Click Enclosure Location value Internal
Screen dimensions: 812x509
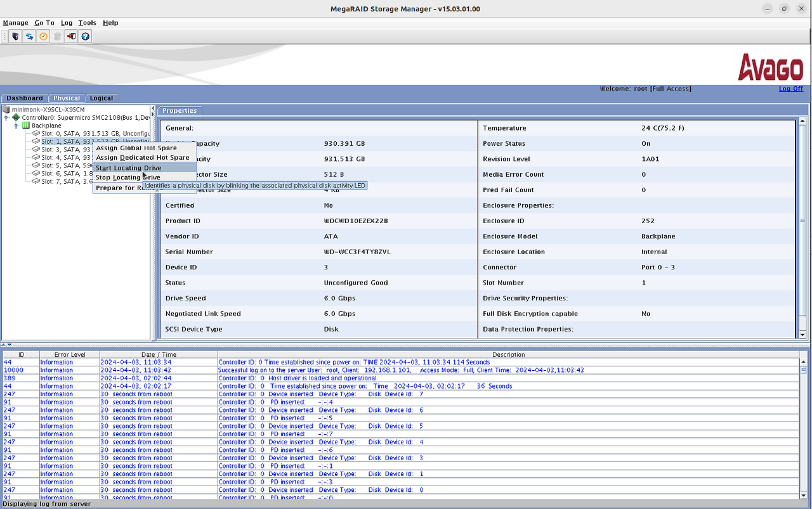(654, 252)
